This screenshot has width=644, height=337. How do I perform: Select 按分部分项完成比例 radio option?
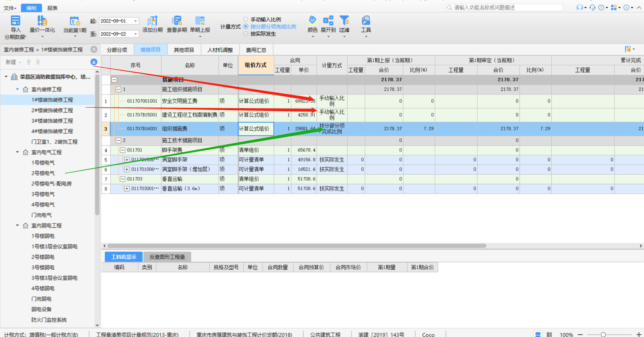pos(246,26)
